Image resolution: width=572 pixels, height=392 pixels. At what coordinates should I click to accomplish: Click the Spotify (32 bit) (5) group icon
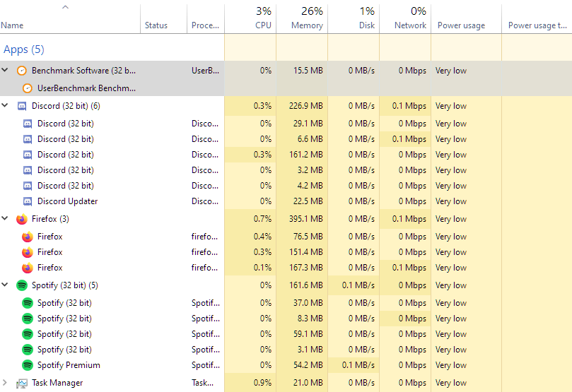(22, 285)
